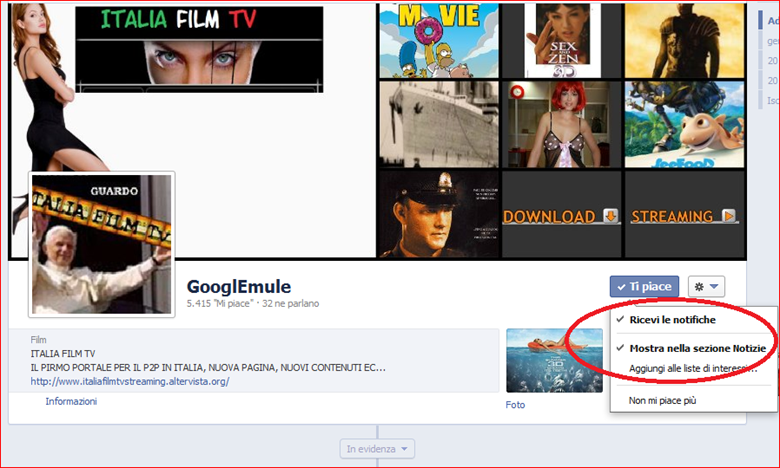
Task: Open the red-haired woman photo tile
Action: click(562, 124)
